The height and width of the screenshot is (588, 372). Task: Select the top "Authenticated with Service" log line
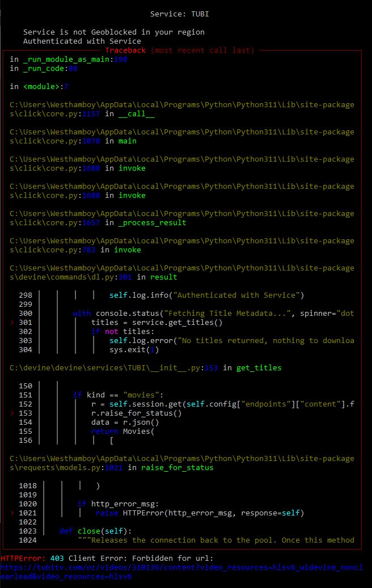(x=82, y=41)
